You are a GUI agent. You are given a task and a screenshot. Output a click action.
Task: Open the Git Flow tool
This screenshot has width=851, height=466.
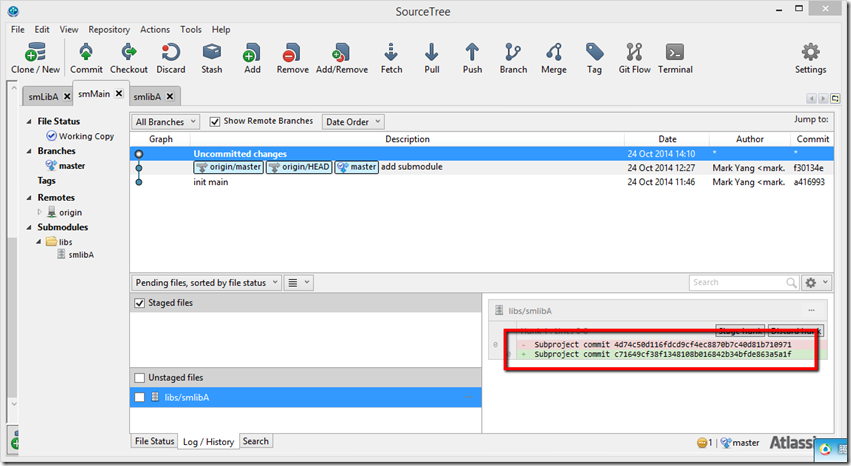[634, 58]
